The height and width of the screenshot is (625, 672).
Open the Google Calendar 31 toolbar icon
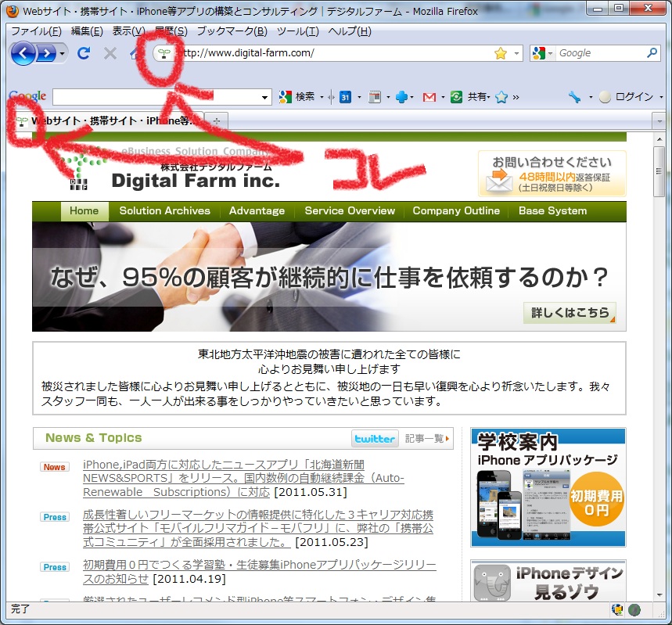coord(345,97)
